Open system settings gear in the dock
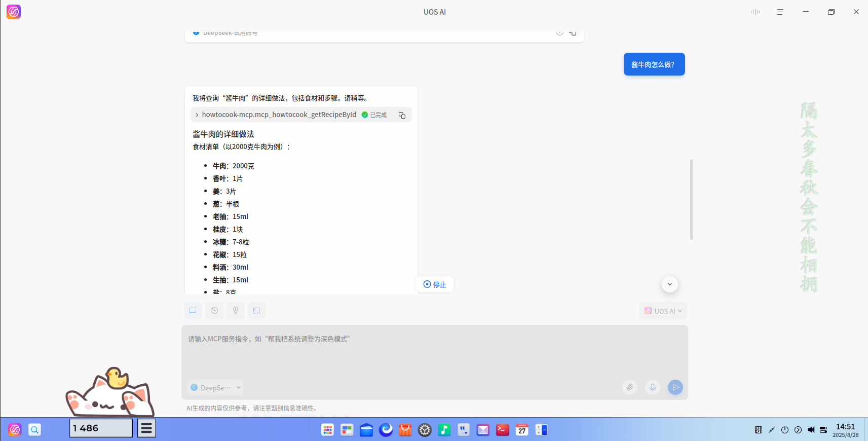 click(425, 430)
